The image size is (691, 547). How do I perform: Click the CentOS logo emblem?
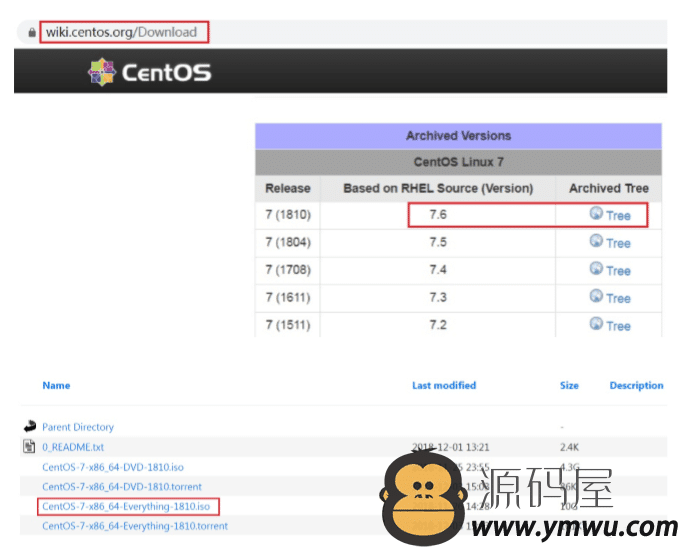pyautogui.click(x=102, y=72)
